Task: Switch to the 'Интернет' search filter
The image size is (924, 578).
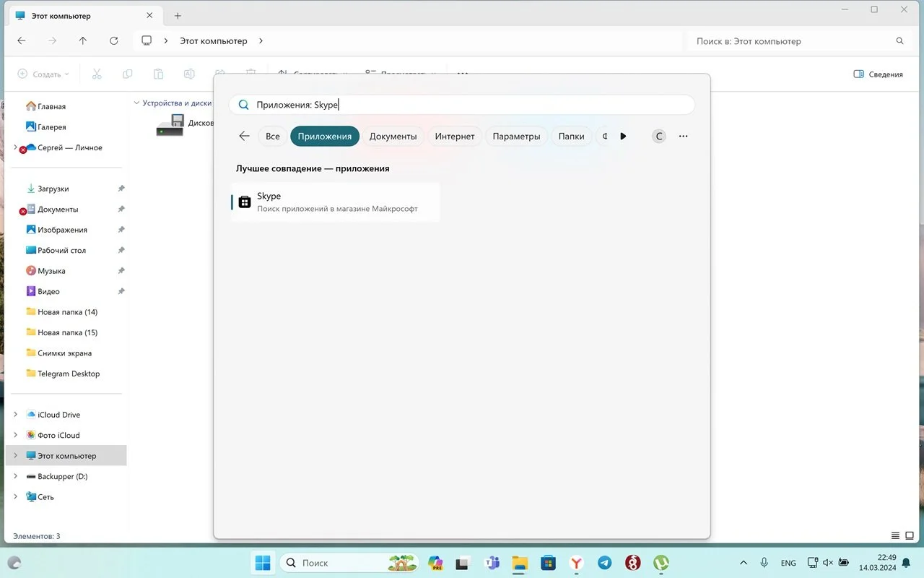Action: click(x=455, y=136)
